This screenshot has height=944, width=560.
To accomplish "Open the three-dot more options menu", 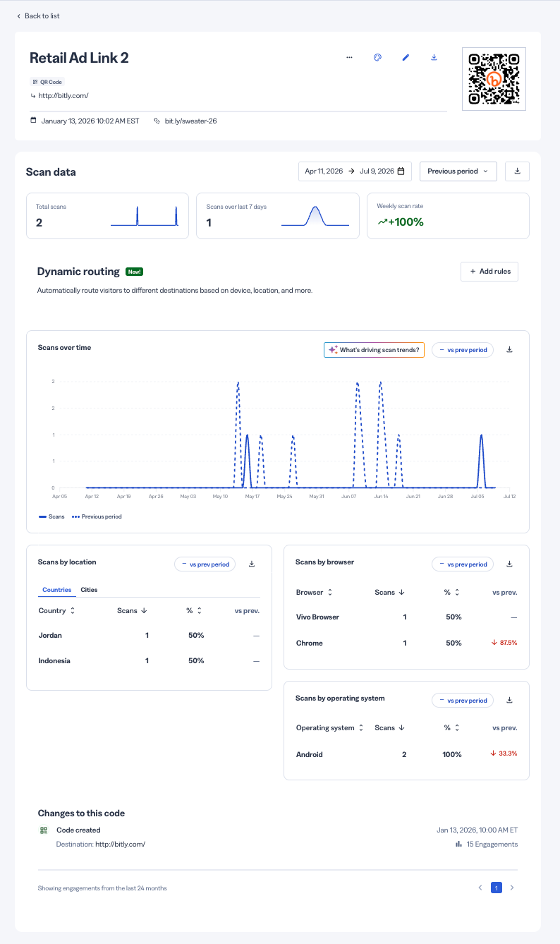I will [x=349, y=58].
